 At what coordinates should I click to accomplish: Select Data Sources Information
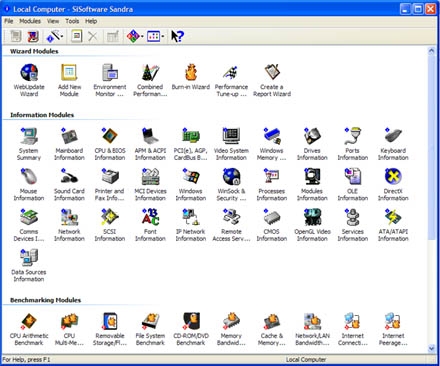pos(29,265)
